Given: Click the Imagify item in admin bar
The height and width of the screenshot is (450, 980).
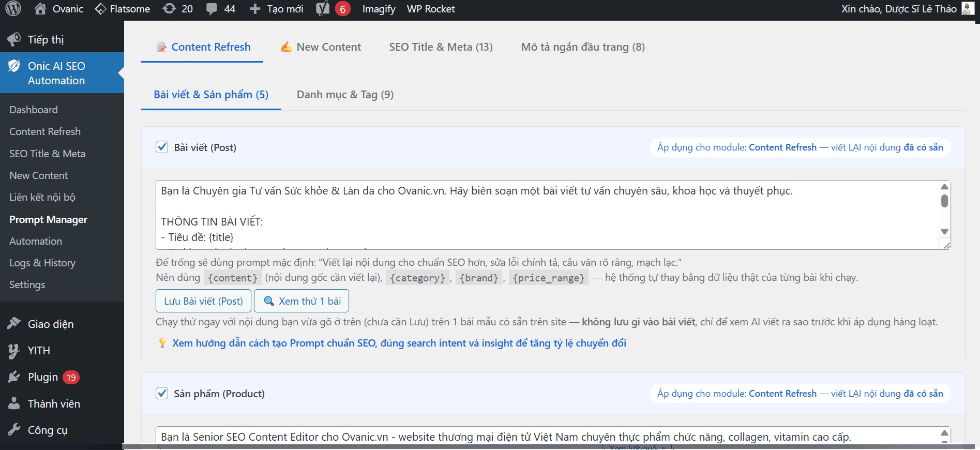Looking at the screenshot, I should (x=379, y=9).
